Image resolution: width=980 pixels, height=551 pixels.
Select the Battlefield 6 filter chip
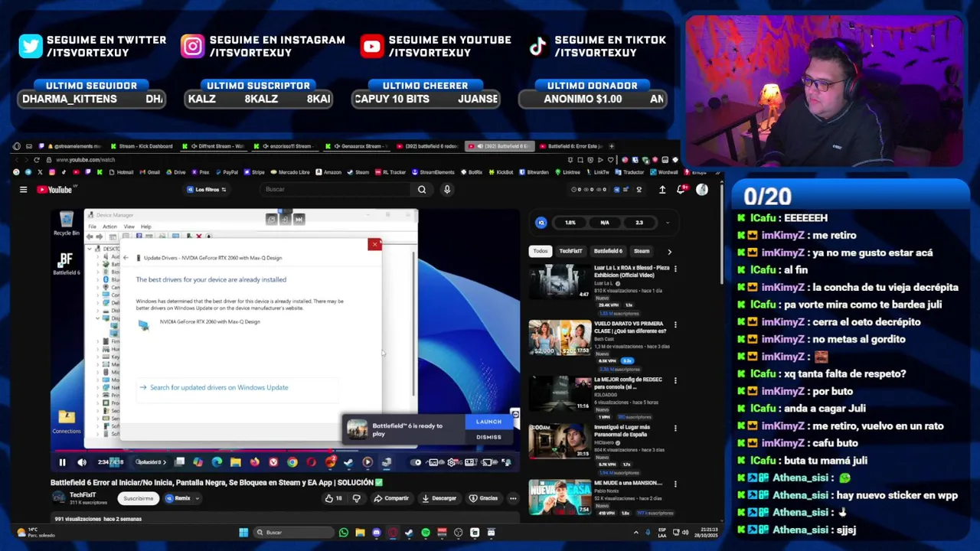click(x=608, y=251)
